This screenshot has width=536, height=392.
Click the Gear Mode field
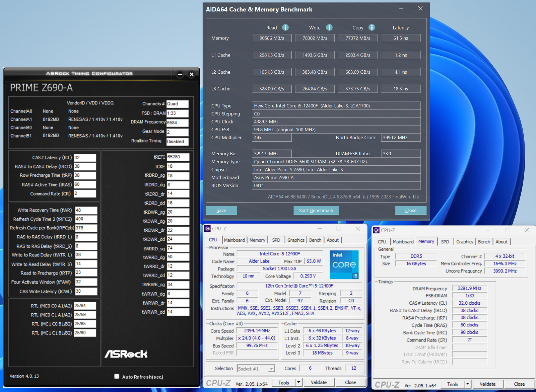tap(178, 132)
